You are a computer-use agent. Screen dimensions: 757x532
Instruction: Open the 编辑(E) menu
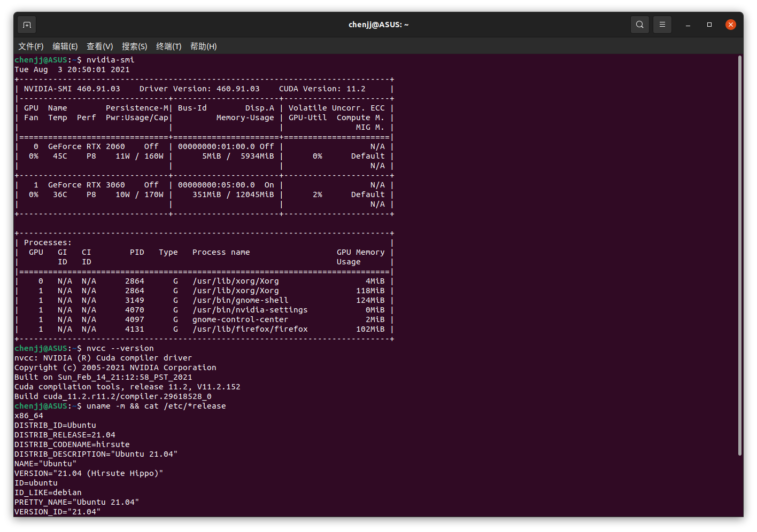(65, 46)
